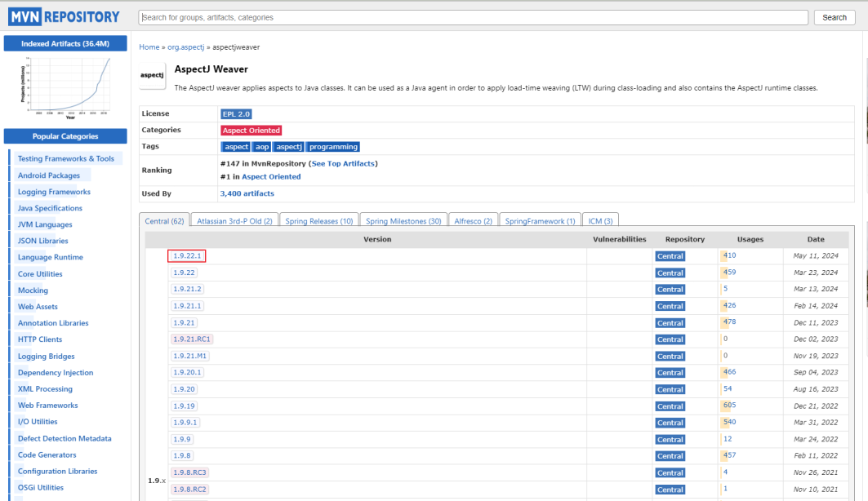
Task: Open 410 usages for 1.9.22.1
Action: 730,255
